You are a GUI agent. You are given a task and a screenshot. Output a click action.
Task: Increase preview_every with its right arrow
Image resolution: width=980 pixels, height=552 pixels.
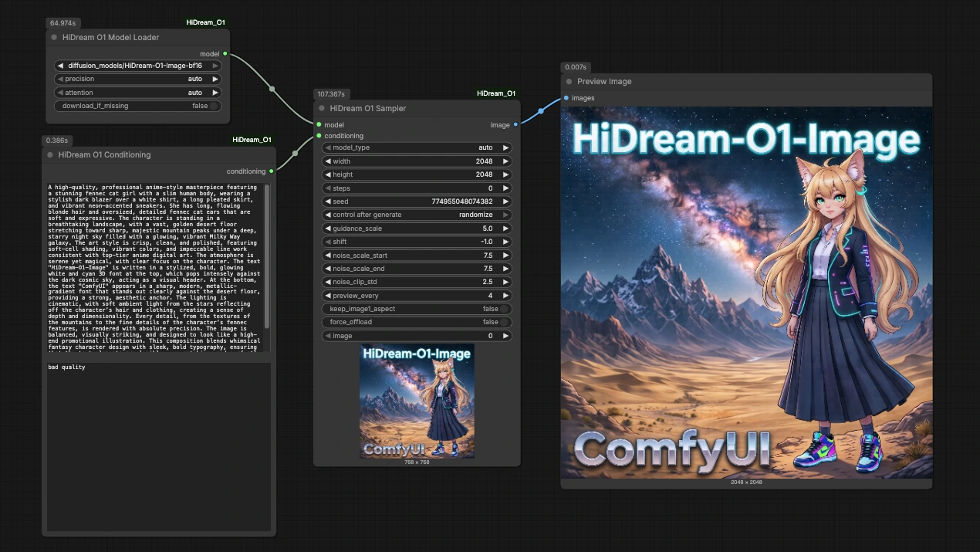506,296
